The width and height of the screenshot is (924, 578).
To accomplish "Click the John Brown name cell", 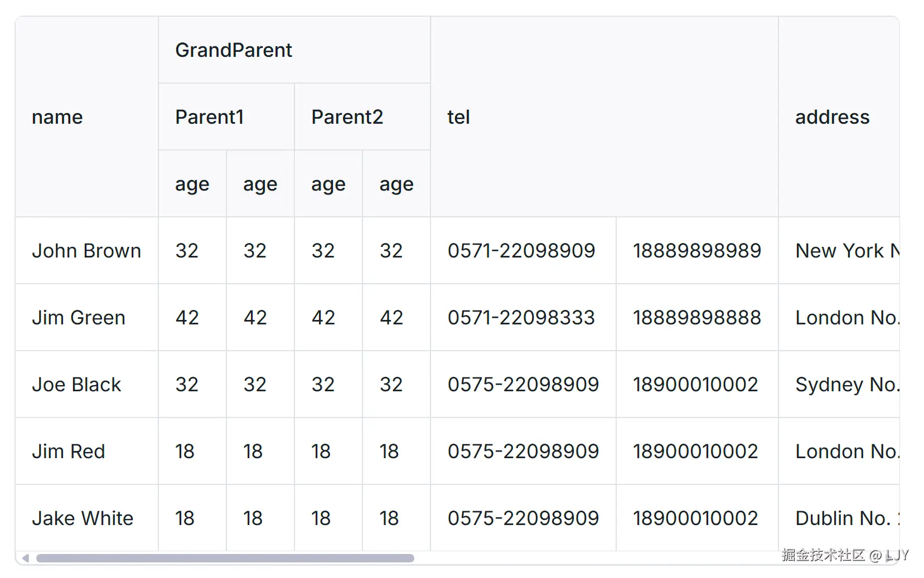I will click(86, 251).
